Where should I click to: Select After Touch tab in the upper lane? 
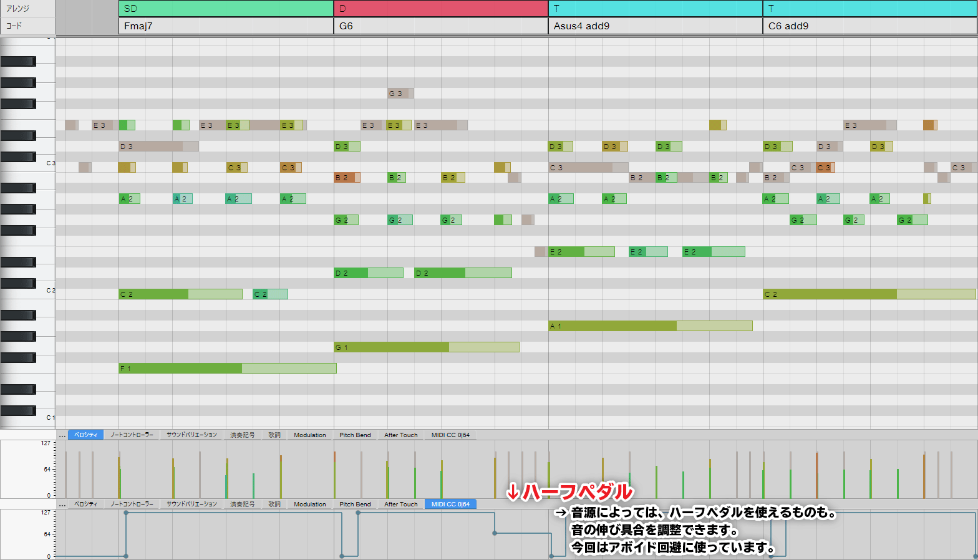pos(401,435)
